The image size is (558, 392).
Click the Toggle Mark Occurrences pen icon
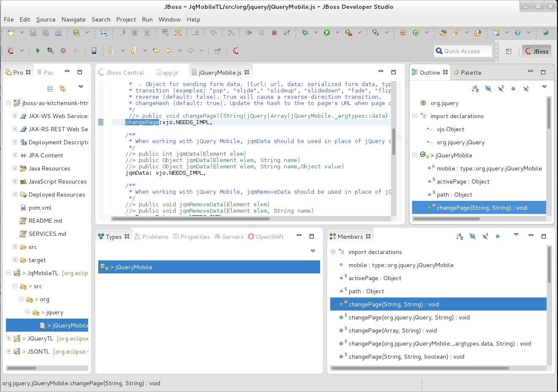click(122, 32)
